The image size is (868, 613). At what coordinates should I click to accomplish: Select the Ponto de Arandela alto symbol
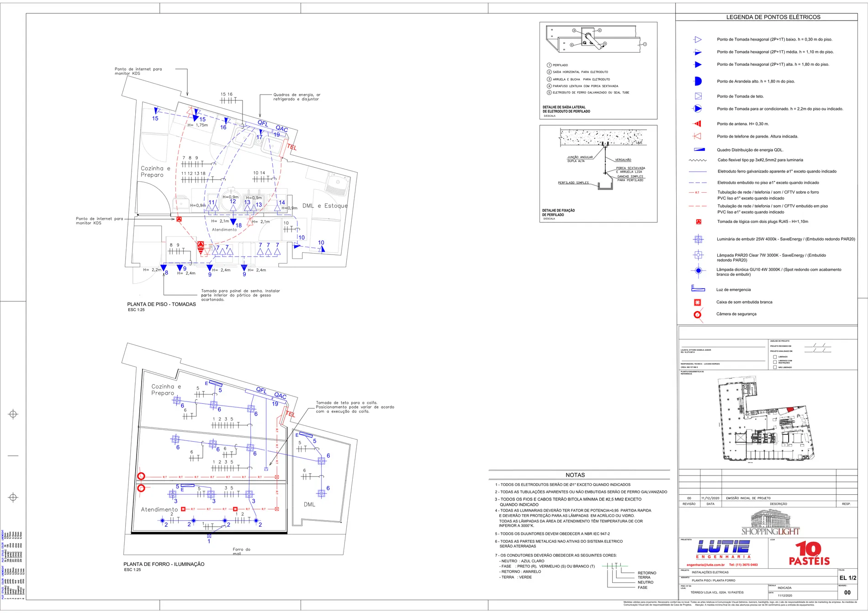pos(698,81)
